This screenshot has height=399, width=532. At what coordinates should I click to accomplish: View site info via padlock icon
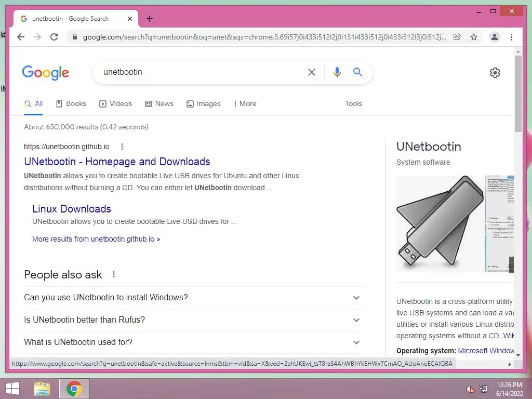[x=75, y=37]
